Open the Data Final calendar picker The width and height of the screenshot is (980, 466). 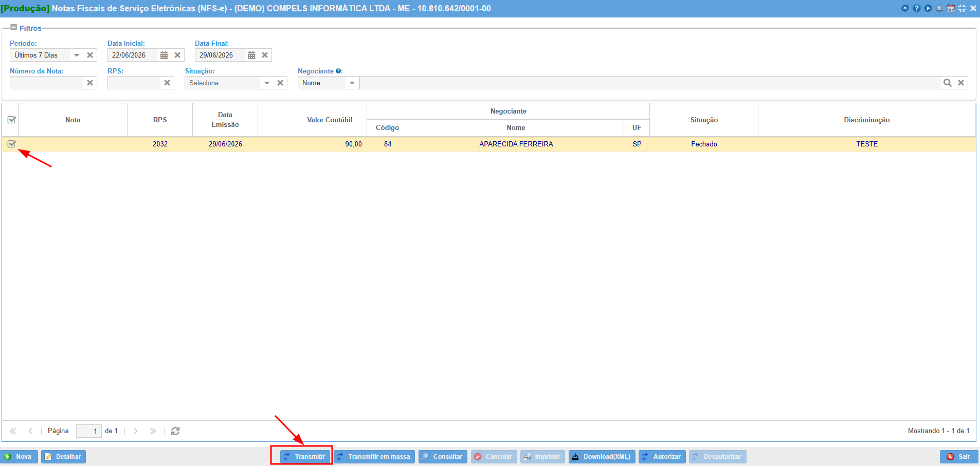pyautogui.click(x=251, y=55)
